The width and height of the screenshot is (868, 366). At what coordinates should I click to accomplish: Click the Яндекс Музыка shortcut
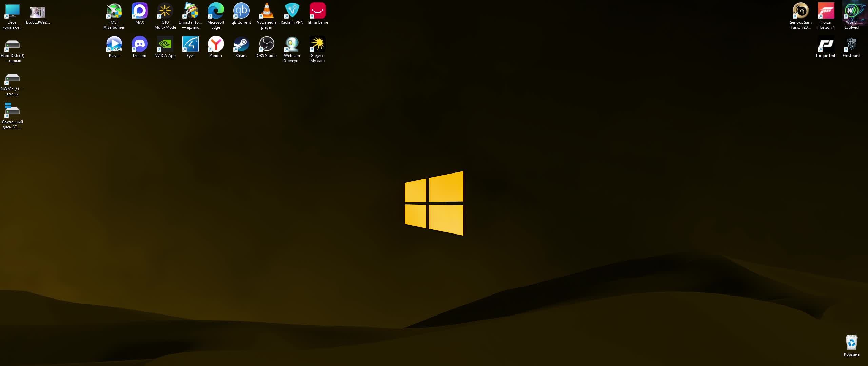[317, 44]
